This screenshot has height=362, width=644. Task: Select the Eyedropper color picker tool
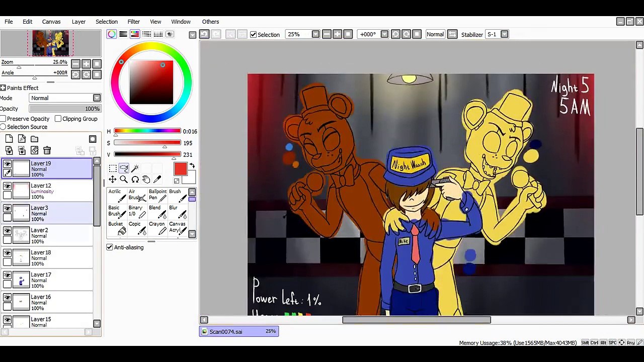tap(157, 179)
